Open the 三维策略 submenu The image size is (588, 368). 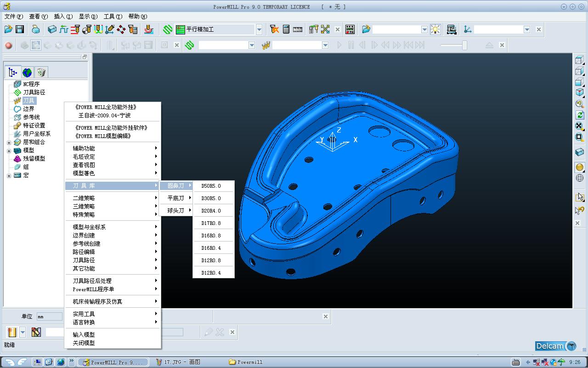tap(113, 206)
